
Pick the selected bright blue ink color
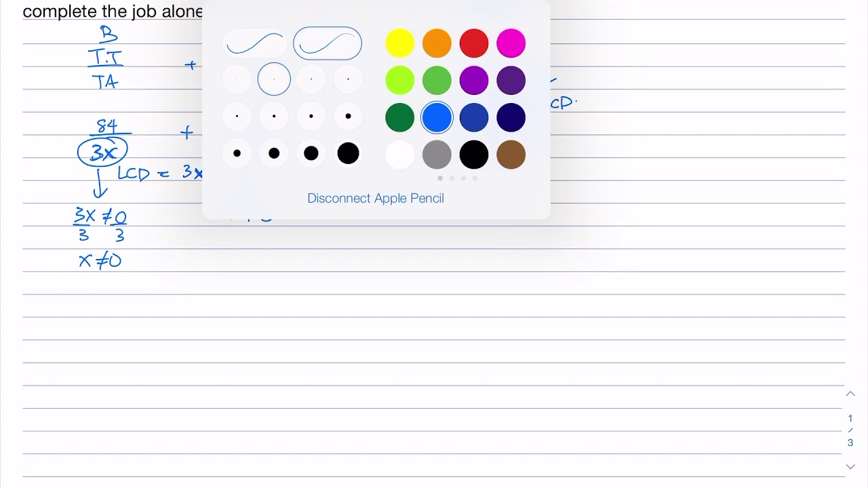point(437,118)
